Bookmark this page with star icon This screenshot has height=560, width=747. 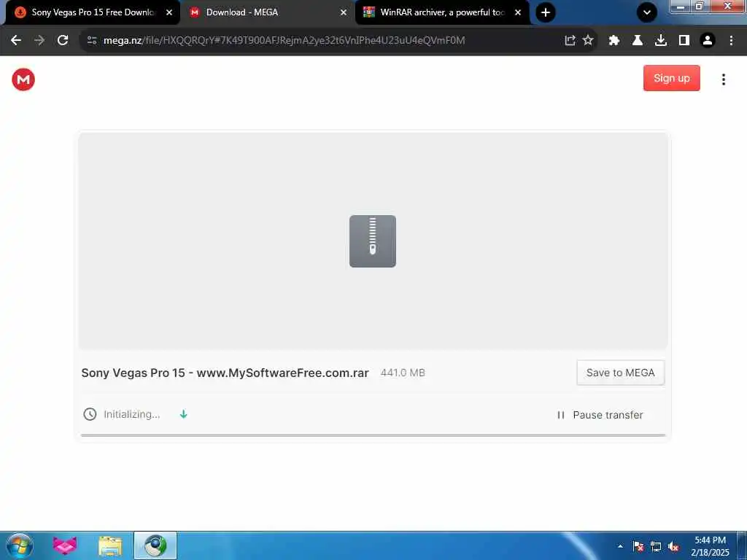pyautogui.click(x=588, y=40)
